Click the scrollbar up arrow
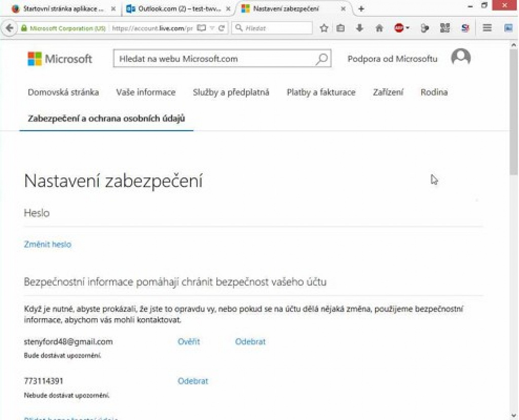The height and width of the screenshot is (420, 519). click(x=514, y=45)
